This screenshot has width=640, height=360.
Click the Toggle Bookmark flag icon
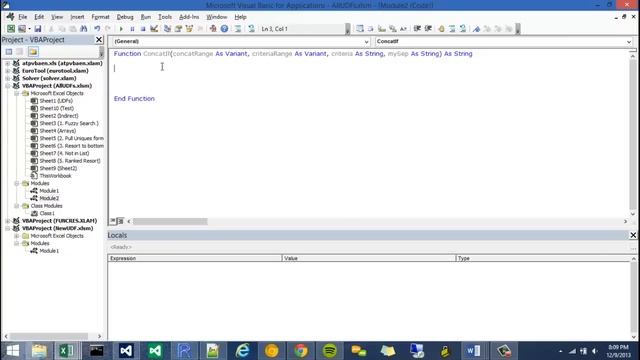[x=476, y=29]
